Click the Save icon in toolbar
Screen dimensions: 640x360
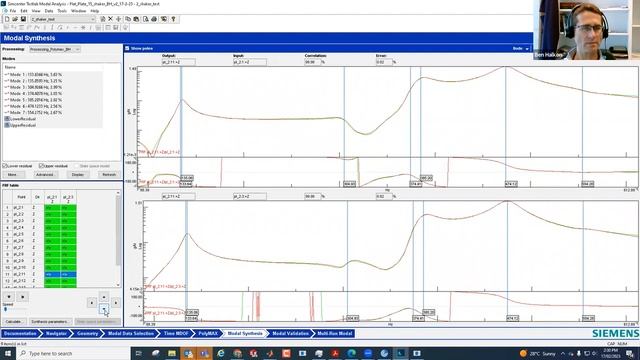coord(23,19)
